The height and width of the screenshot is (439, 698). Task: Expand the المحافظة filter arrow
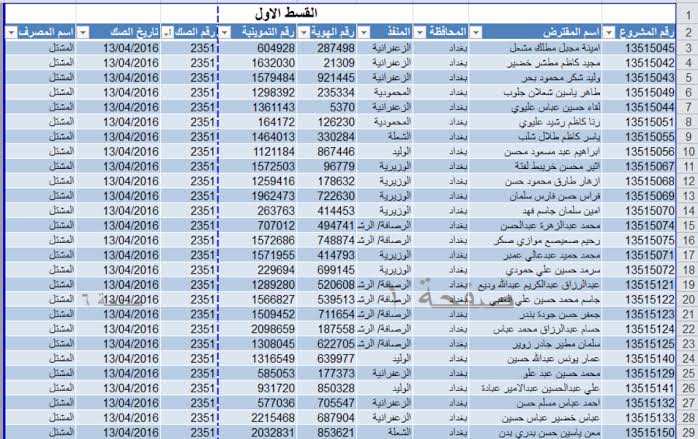tap(422, 33)
